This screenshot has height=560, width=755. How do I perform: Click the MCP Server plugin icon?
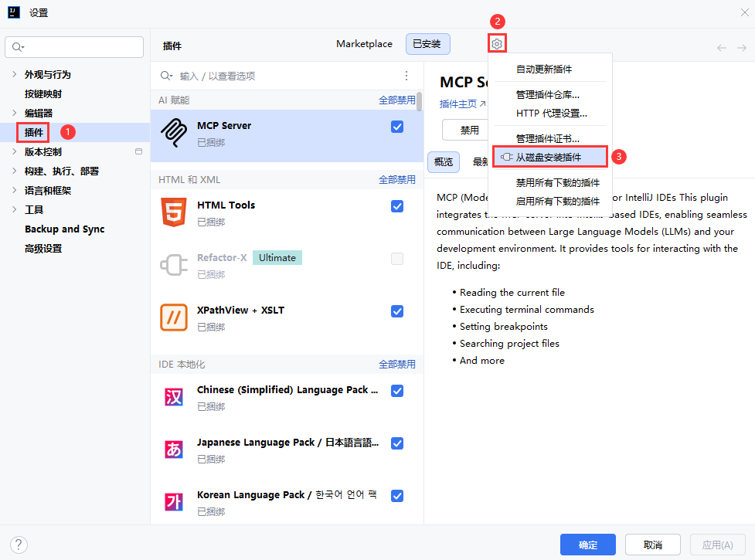pyautogui.click(x=174, y=133)
